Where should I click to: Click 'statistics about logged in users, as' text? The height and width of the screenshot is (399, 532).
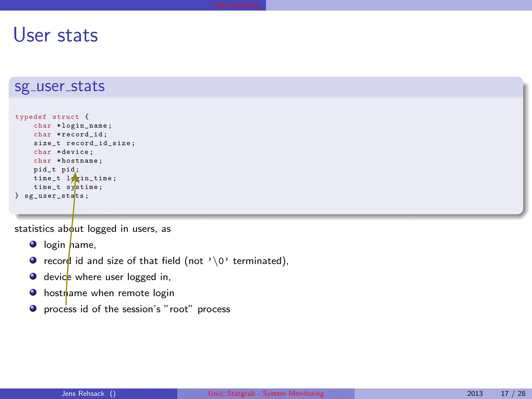(x=92, y=229)
